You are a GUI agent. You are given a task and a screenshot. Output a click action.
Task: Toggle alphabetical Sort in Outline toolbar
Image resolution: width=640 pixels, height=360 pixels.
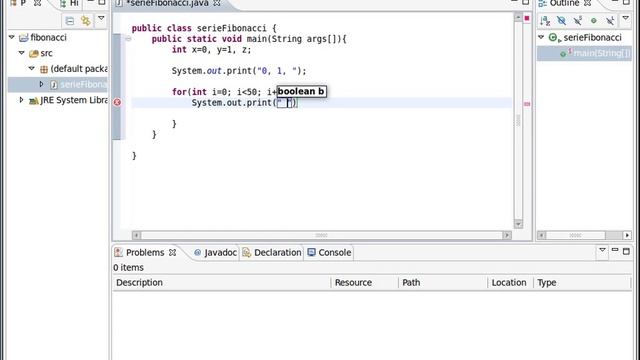(x=545, y=20)
